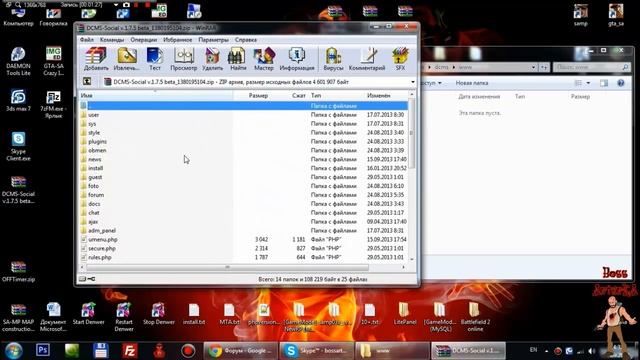The width and height of the screenshot is (640, 360).
Task: Open Photoshop from the taskbar
Action: click(x=43, y=350)
